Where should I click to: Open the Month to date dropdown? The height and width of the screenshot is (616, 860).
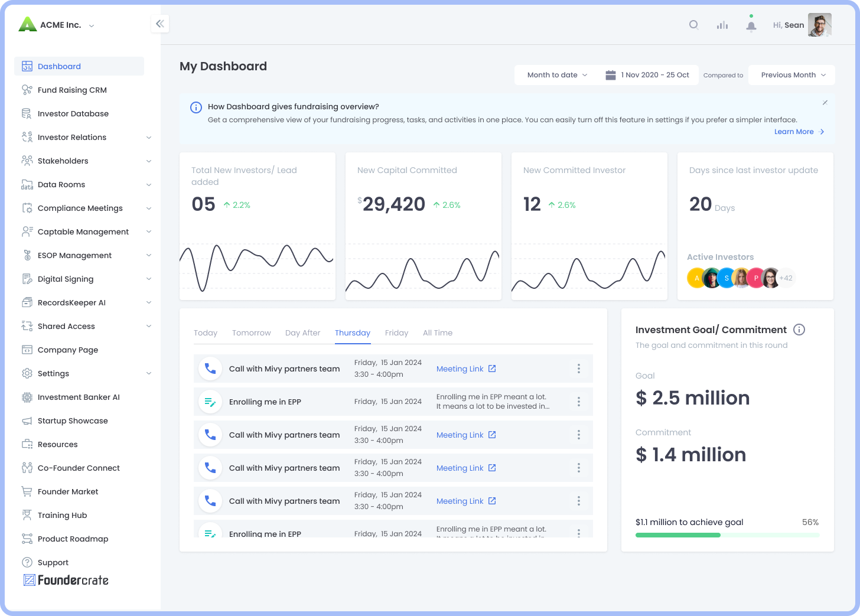(558, 75)
